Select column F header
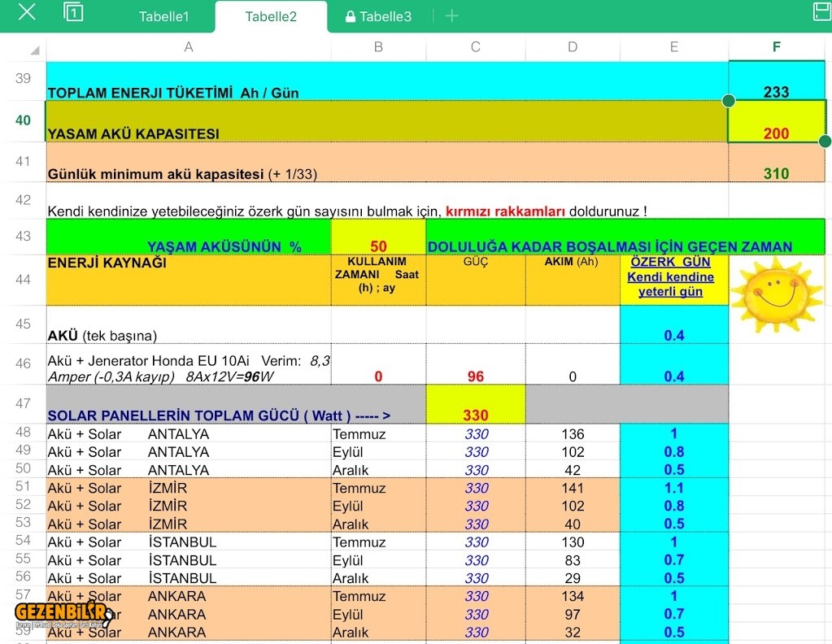 pos(776,47)
